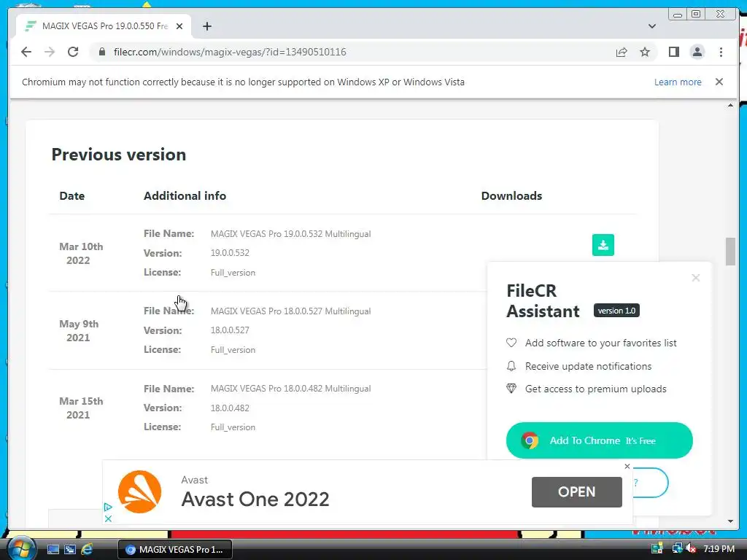The width and height of the screenshot is (747, 560).
Task: Click Add To Chrome It's Free button
Action: 599,440
